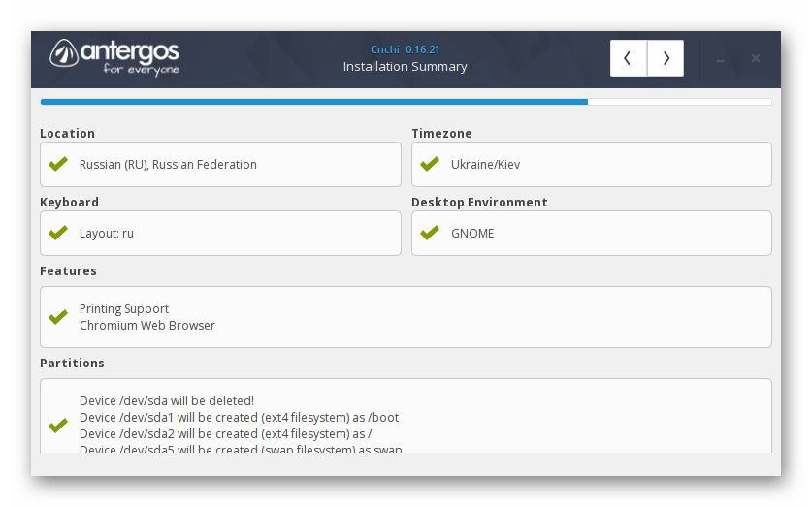
Task: Click the 'Keyboard' section heading
Action: 70,203
